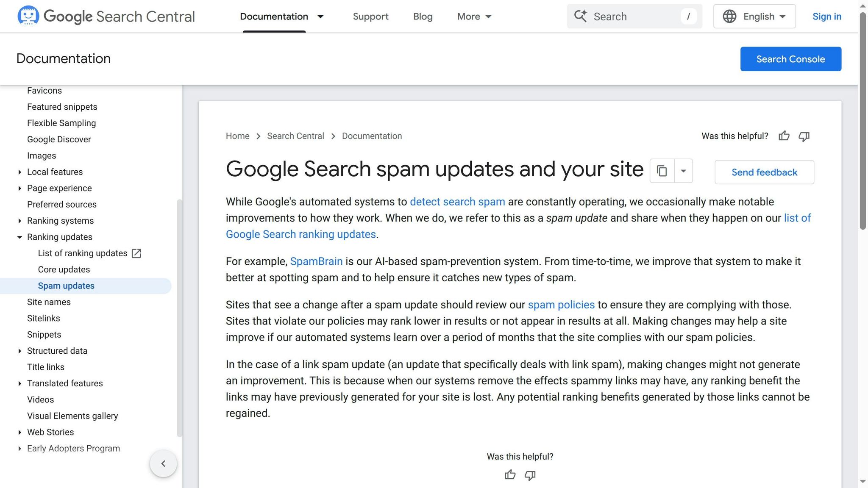
Task: Click thumbs up icon beside top 'Was this helpful?'
Action: [x=784, y=136]
